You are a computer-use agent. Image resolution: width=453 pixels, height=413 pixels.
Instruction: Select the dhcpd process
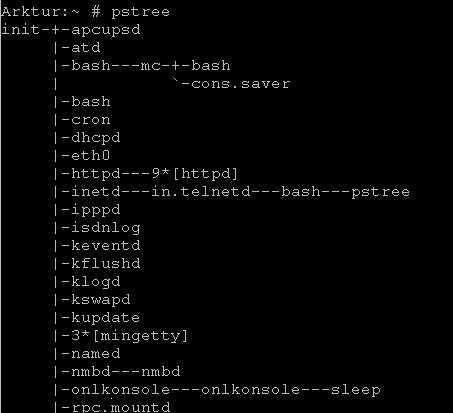point(96,138)
